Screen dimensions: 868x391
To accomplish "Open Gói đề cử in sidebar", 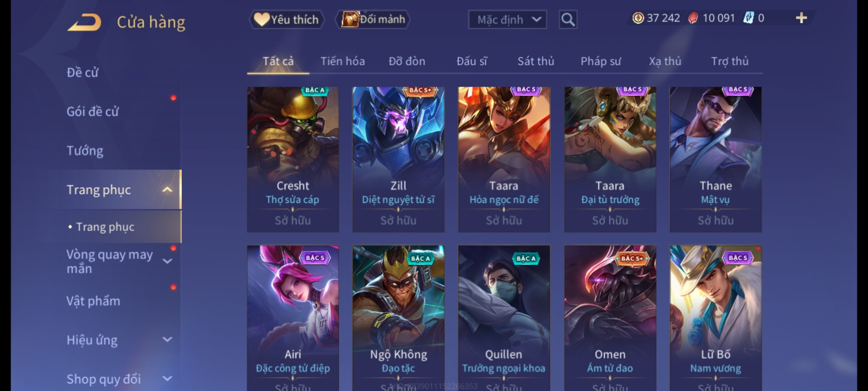I will [93, 112].
